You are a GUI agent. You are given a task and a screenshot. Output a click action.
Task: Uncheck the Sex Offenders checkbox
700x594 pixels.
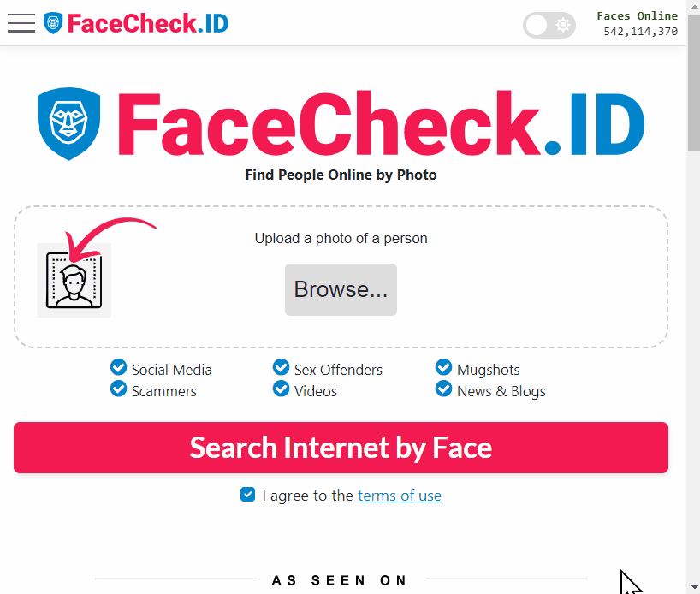tap(281, 368)
